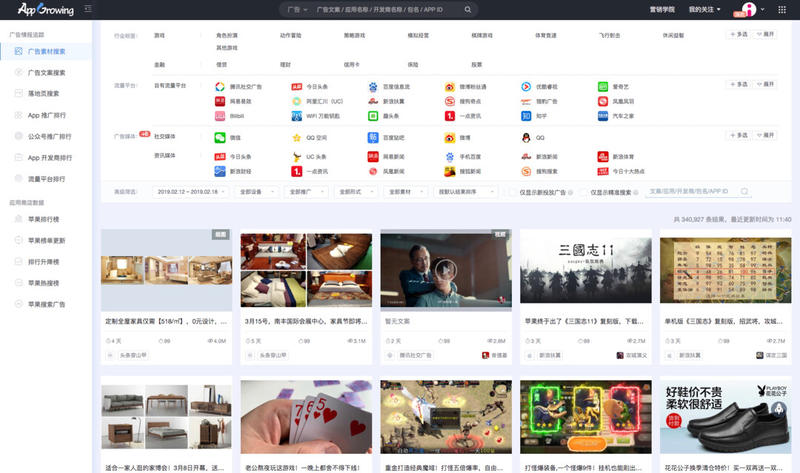Pick the 爱奇艺 platform icon
Screen dimensions: 800x473
click(603, 87)
